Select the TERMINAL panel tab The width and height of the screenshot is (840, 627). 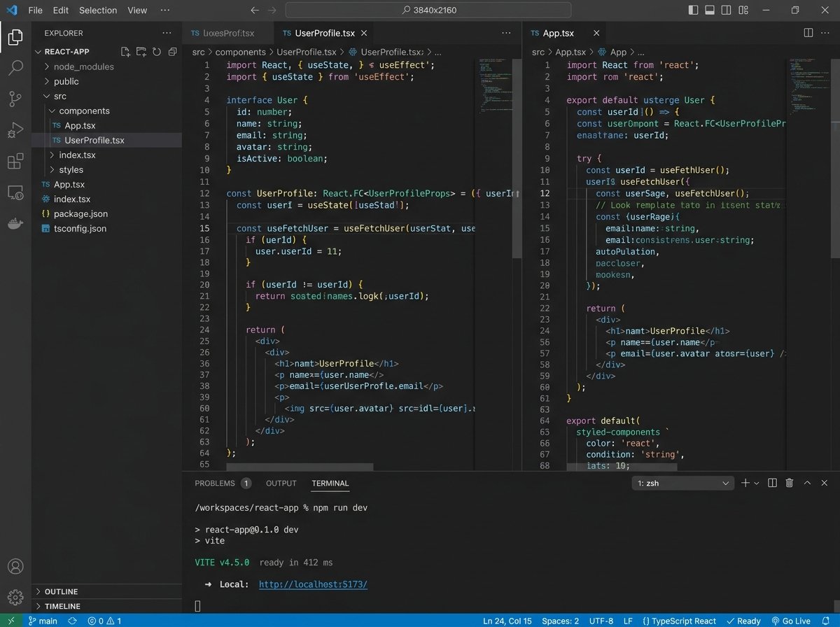(330, 483)
